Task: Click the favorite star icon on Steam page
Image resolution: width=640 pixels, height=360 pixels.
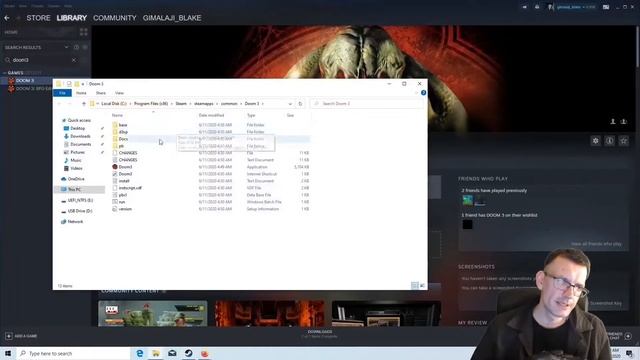Action: click(624, 141)
